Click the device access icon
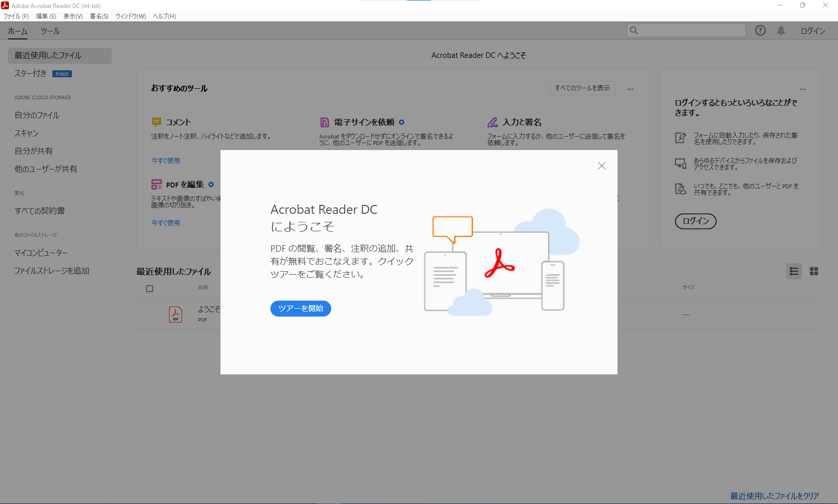 click(x=680, y=164)
